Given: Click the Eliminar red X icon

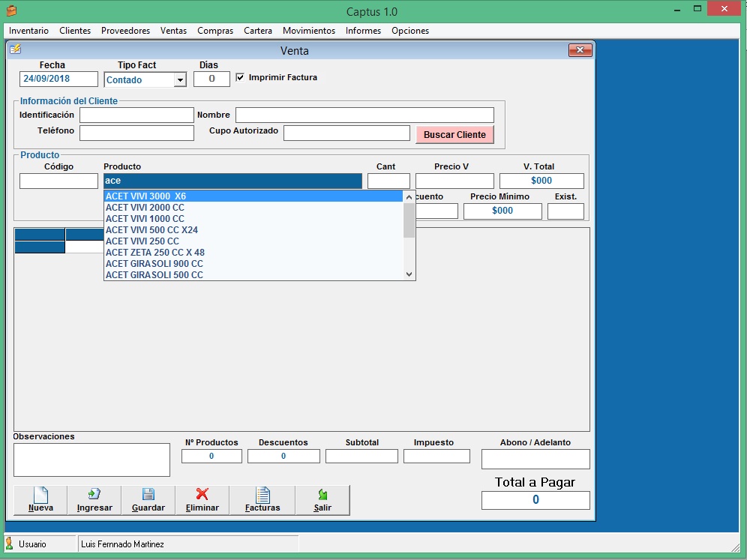Looking at the screenshot, I should click(202, 495).
